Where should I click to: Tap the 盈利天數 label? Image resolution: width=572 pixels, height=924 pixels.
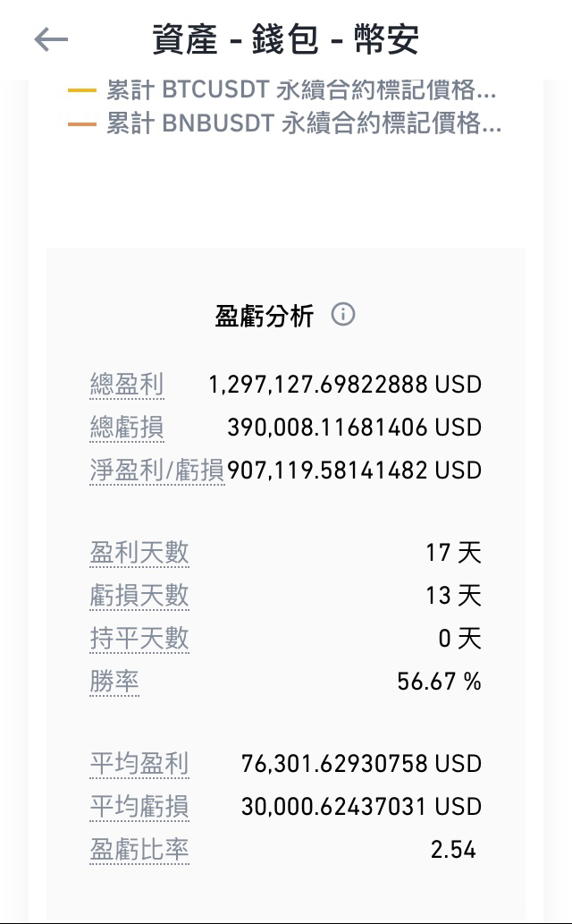[139, 553]
